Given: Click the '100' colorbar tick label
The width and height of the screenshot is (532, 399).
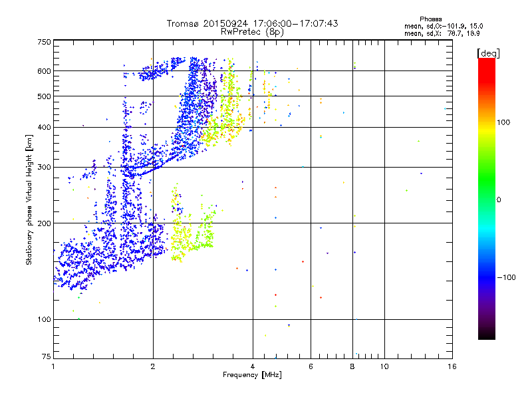Looking at the screenshot, I should pos(503,122).
